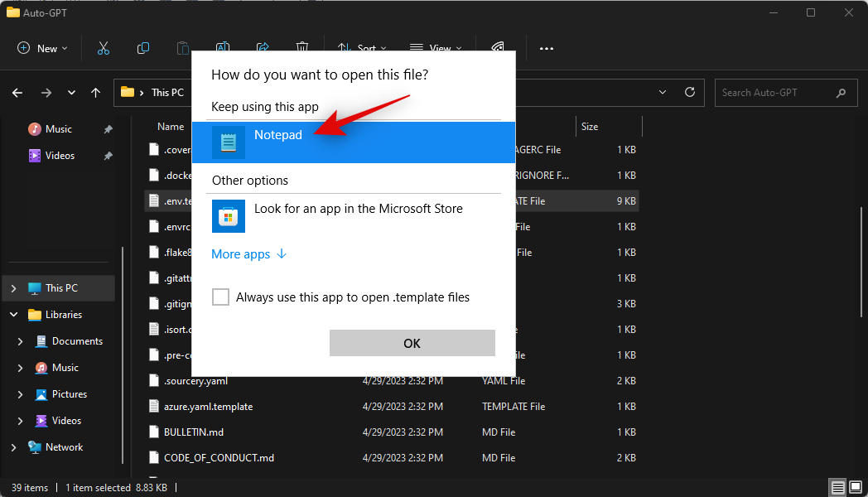Viewport: 868px width, 497px height.
Task: Select Network in navigation pane
Action: pyautogui.click(x=64, y=447)
